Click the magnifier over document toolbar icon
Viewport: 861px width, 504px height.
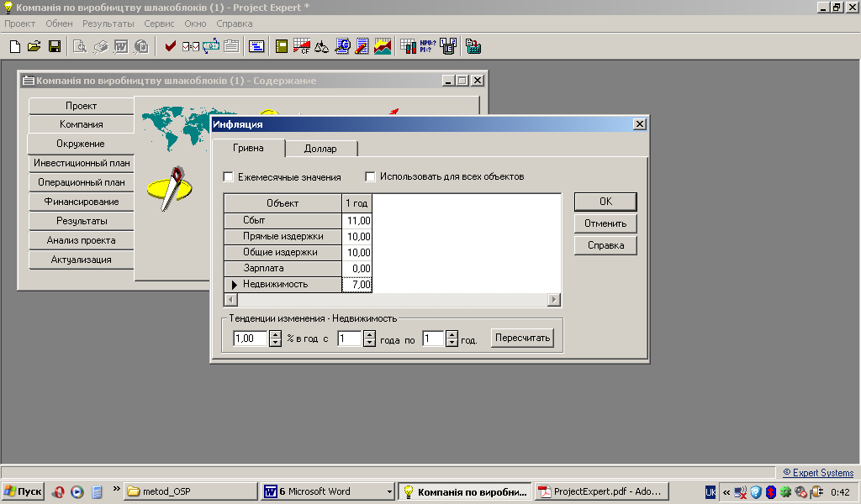(342, 46)
